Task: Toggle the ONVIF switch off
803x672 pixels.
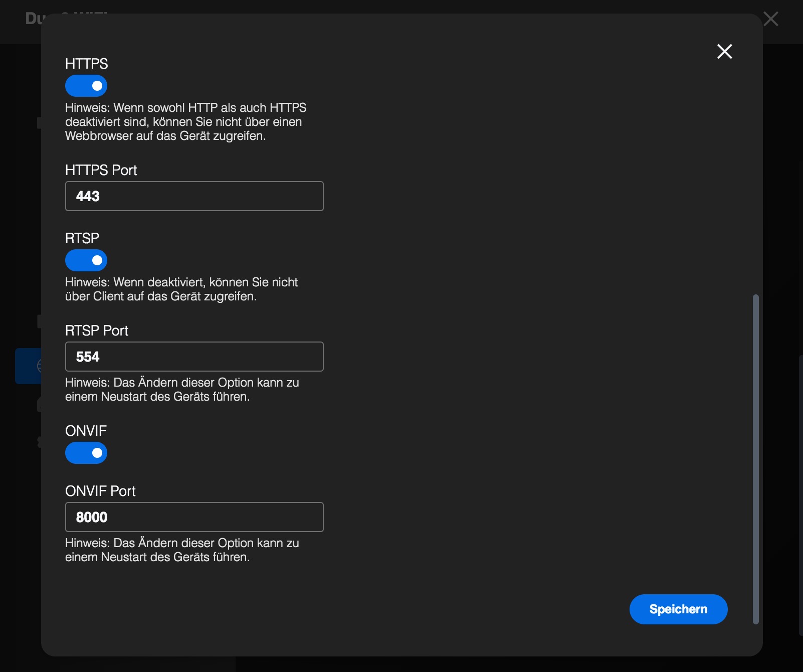Action: point(86,453)
